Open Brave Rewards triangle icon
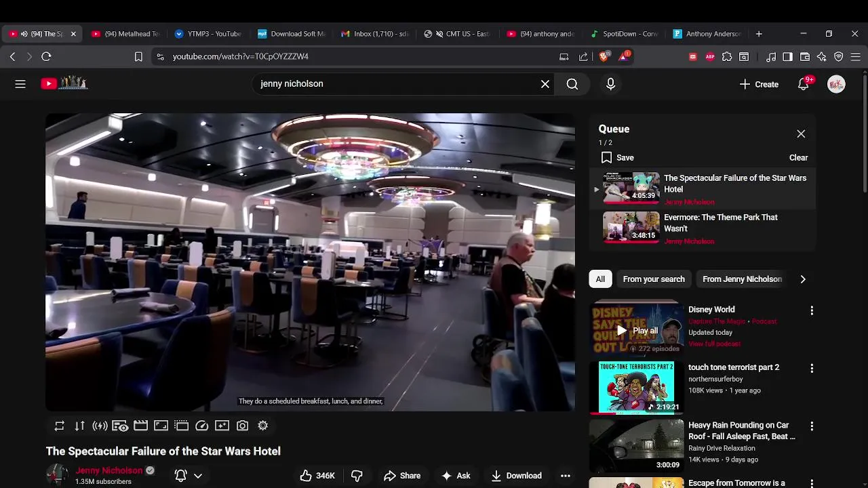This screenshot has height=488, width=868. pyautogui.click(x=624, y=56)
